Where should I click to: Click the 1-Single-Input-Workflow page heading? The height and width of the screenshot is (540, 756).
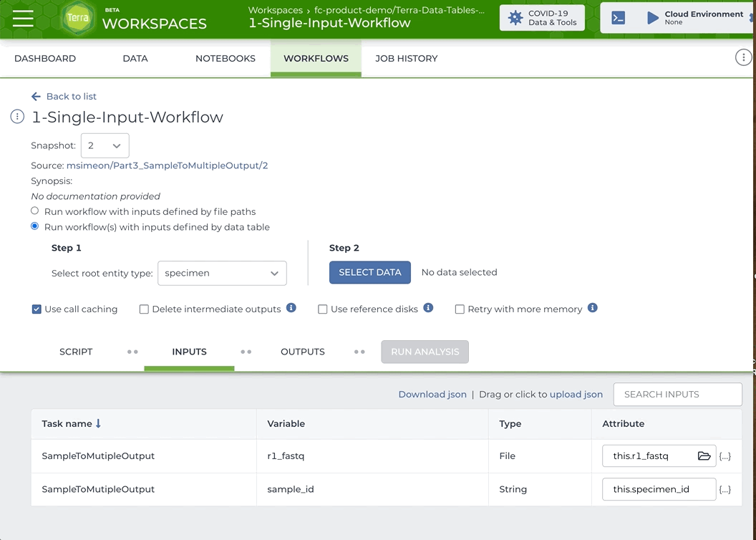[127, 117]
